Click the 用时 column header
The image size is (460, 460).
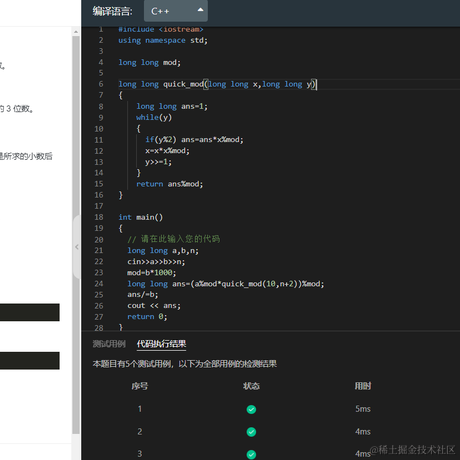(363, 386)
